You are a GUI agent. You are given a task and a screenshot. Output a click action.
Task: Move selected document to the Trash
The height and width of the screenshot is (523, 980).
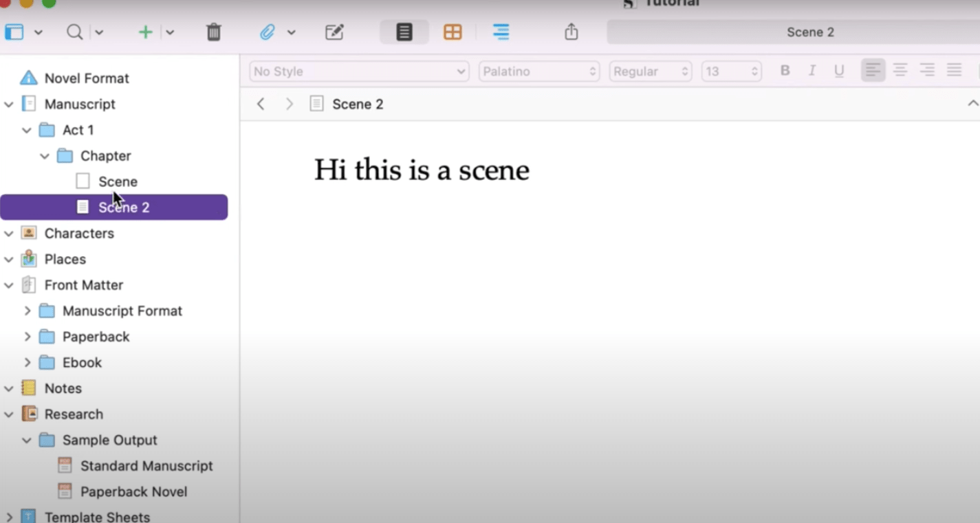(x=213, y=32)
